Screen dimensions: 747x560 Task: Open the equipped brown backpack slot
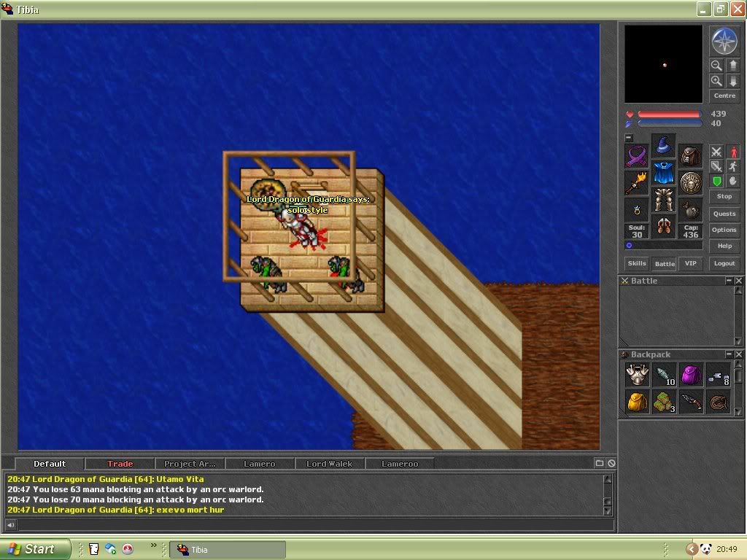click(690, 155)
